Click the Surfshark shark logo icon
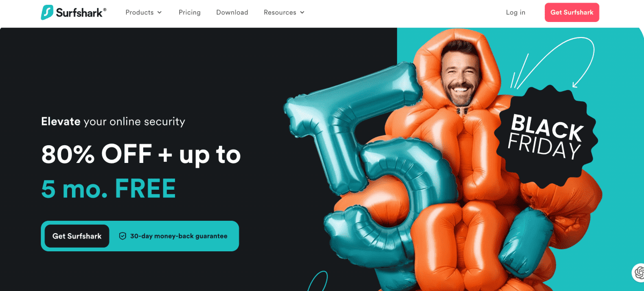 pyautogui.click(x=47, y=12)
